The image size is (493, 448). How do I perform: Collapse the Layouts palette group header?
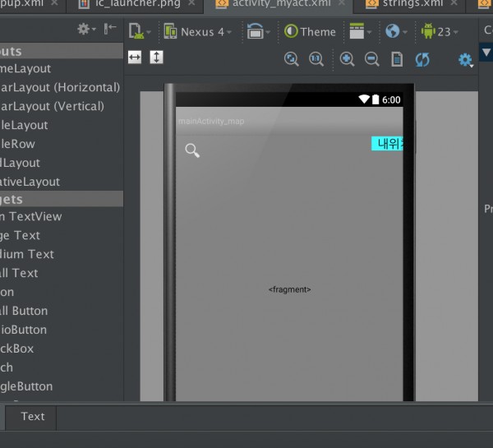(62, 51)
